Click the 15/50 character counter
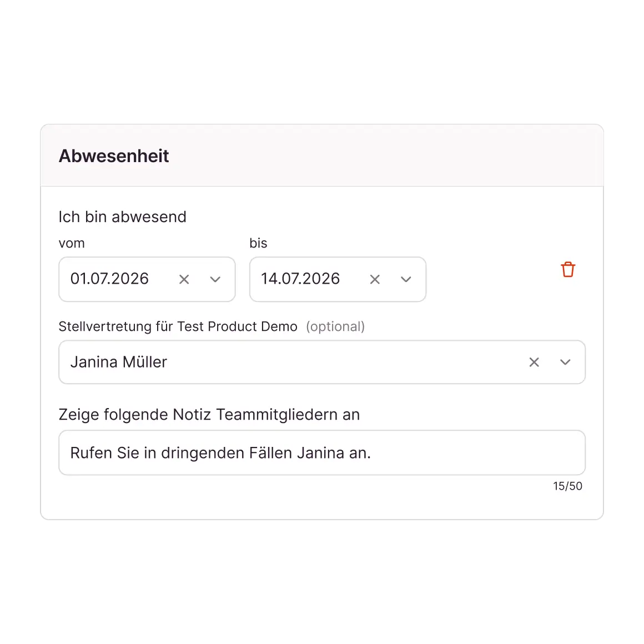This screenshot has height=644, width=644. [567, 486]
